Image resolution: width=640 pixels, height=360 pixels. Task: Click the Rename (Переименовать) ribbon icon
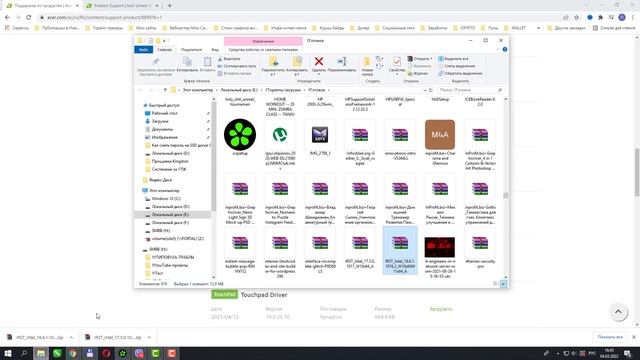(342, 62)
